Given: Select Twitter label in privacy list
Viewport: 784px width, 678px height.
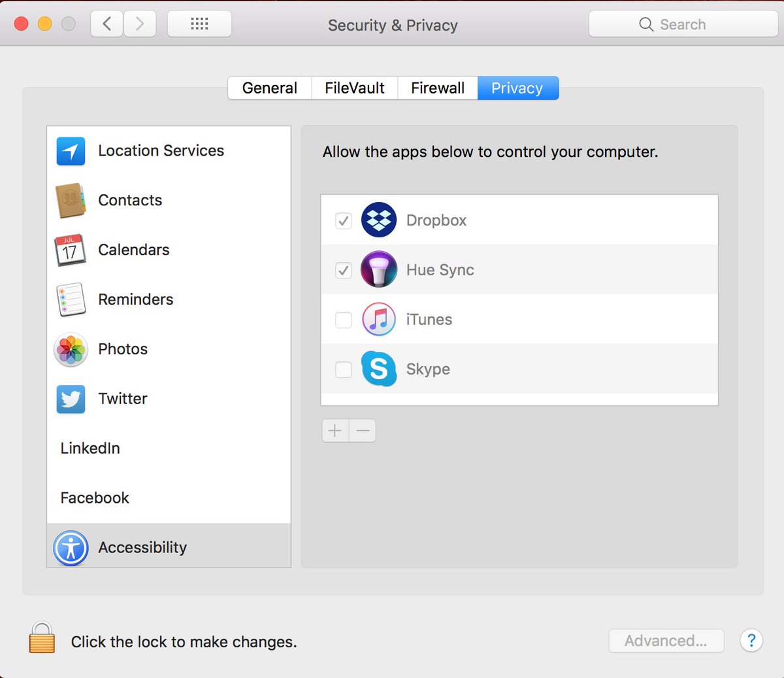Looking at the screenshot, I should pos(123,399).
